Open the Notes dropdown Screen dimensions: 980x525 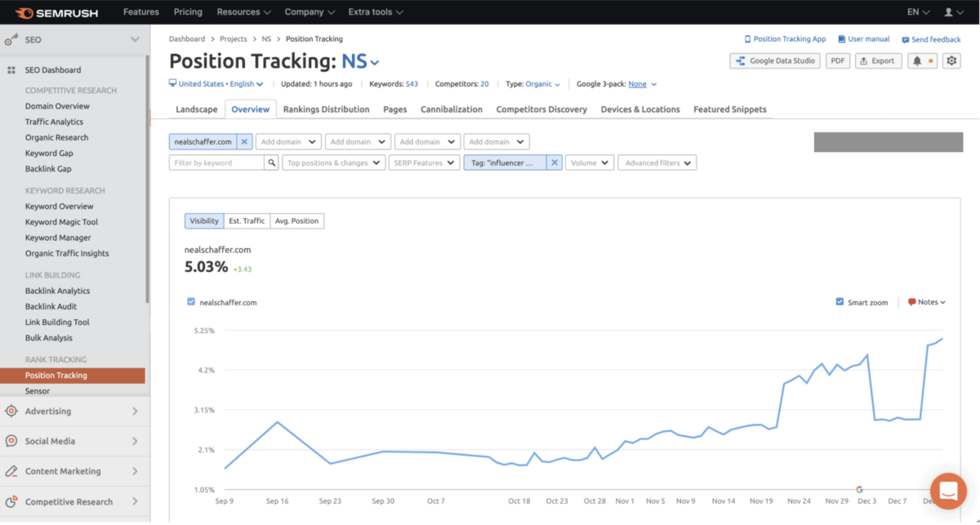pos(927,302)
